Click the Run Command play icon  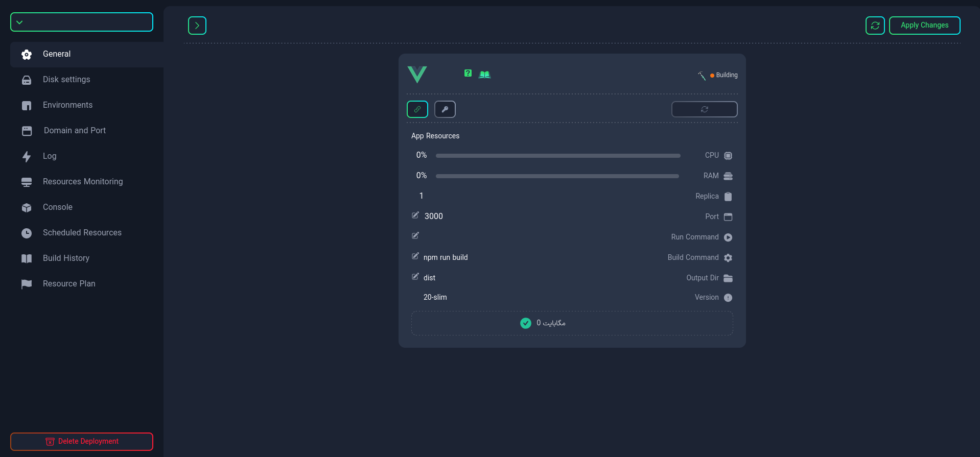tap(728, 237)
